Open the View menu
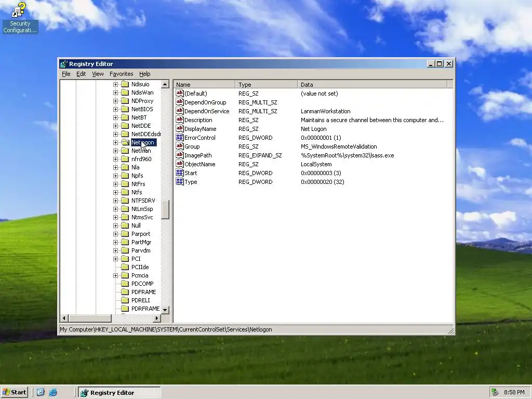 (x=98, y=74)
